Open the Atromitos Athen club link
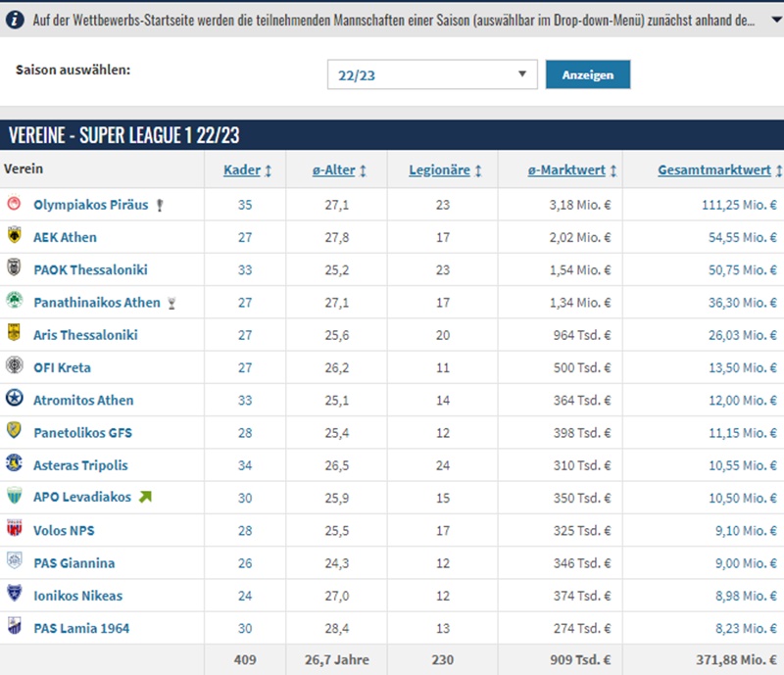Screen dimensions: 784x675 point(83,400)
